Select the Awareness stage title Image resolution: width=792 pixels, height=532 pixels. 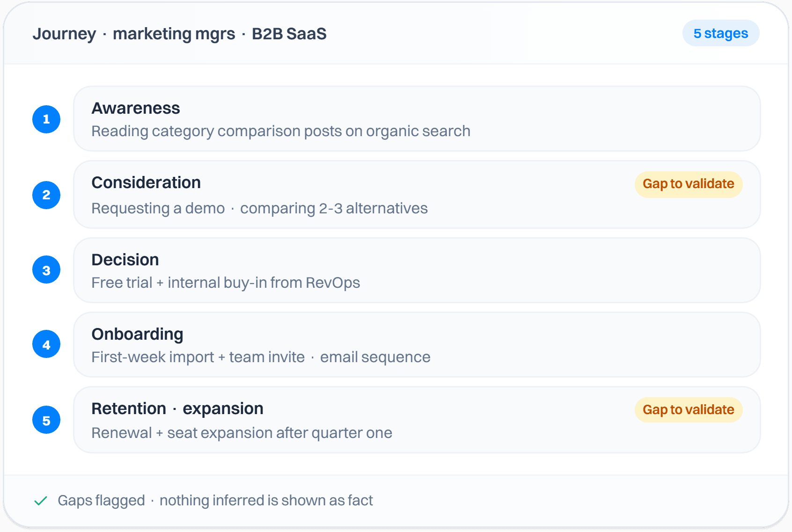(x=136, y=108)
